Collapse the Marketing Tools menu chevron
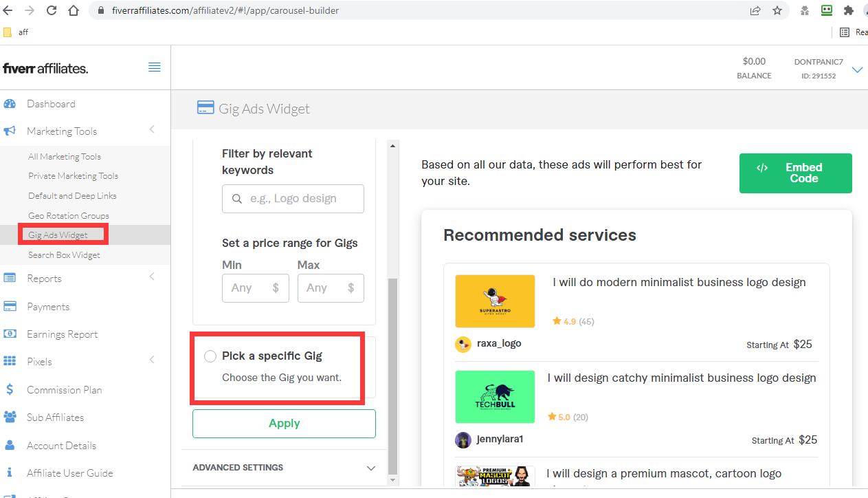Image resolution: width=868 pixels, height=498 pixels. (152, 129)
